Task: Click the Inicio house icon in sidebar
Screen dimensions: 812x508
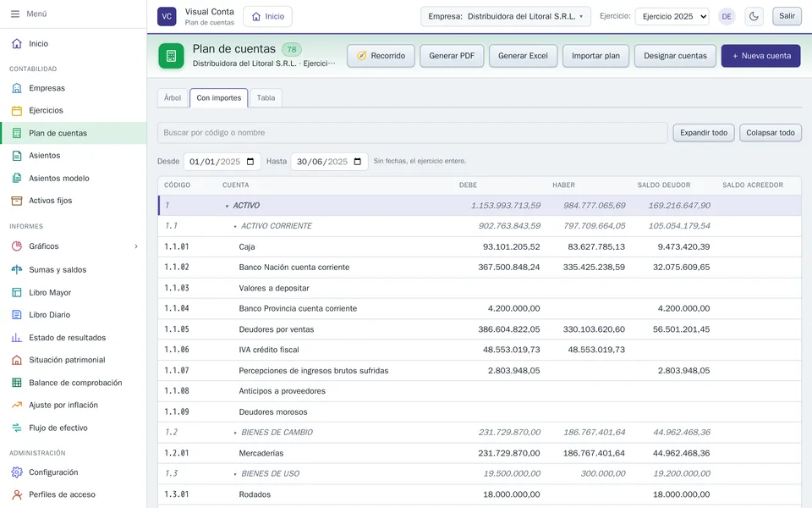Action: click(17, 43)
